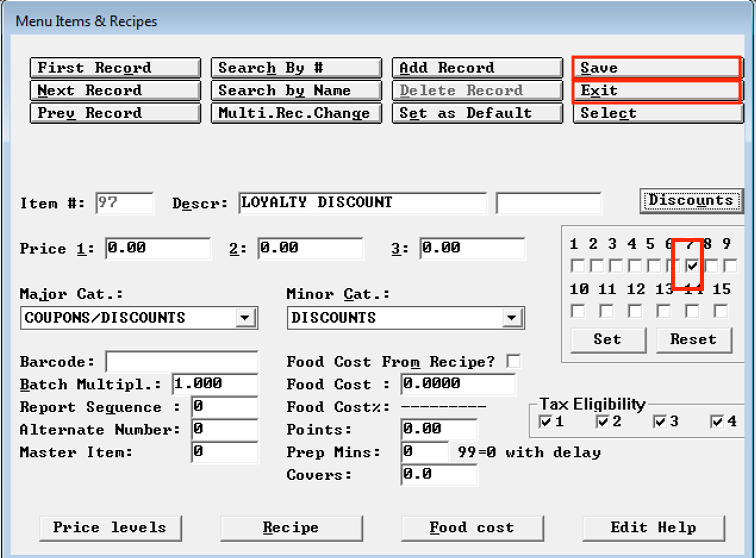Toggle discount checkbox 14
Viewport: 756px width, 558px height.
pos(692,312)
